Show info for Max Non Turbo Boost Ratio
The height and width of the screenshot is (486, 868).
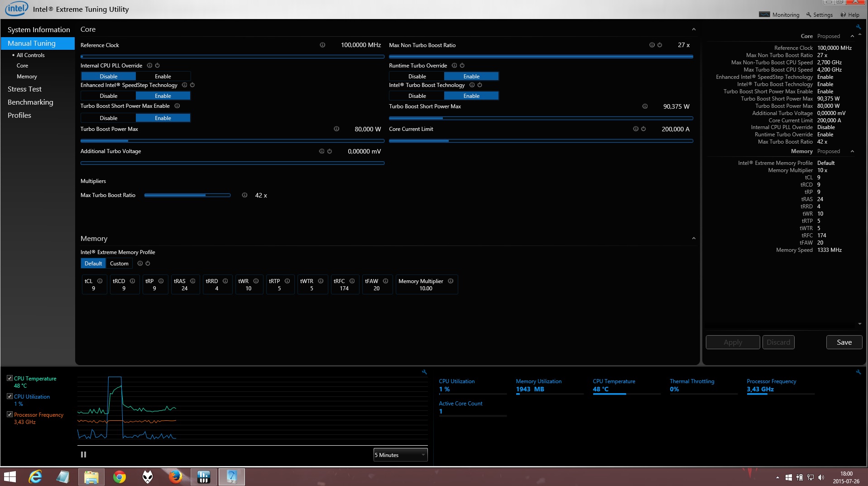tap(652, 45)
